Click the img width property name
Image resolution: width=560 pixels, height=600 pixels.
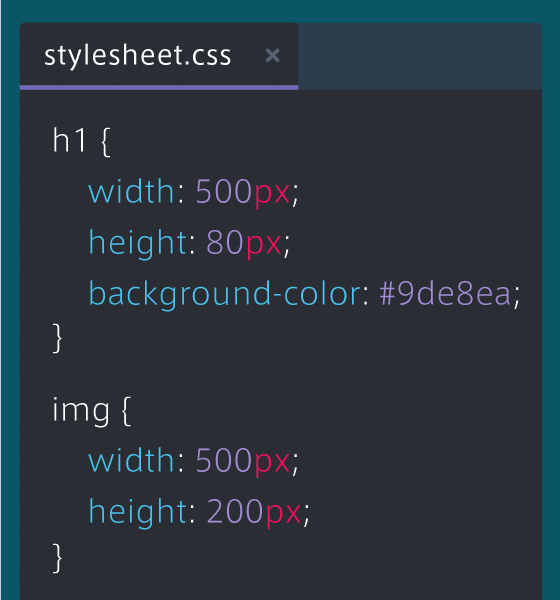(x=132, y=460)
